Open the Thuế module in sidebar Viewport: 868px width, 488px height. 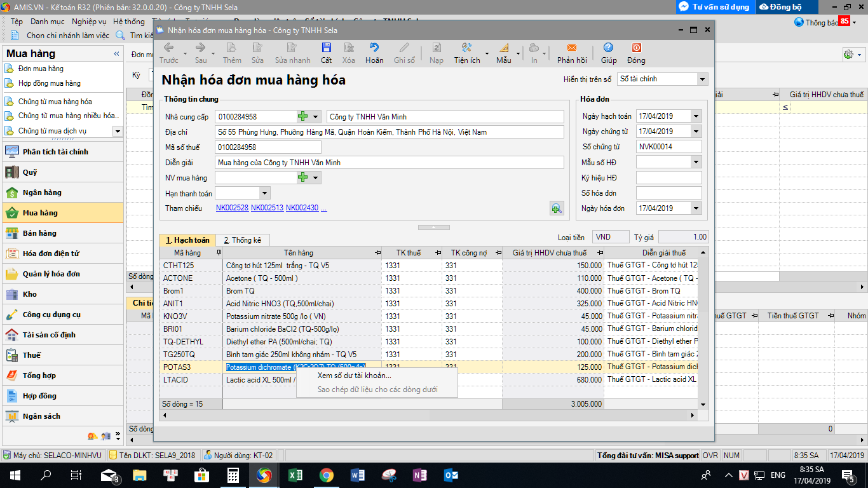[x=62, y=355]
